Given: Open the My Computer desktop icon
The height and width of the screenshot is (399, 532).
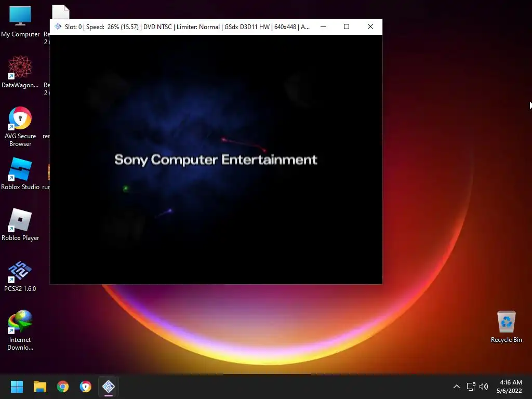Looking at the screenshot, I should [20, 22].
